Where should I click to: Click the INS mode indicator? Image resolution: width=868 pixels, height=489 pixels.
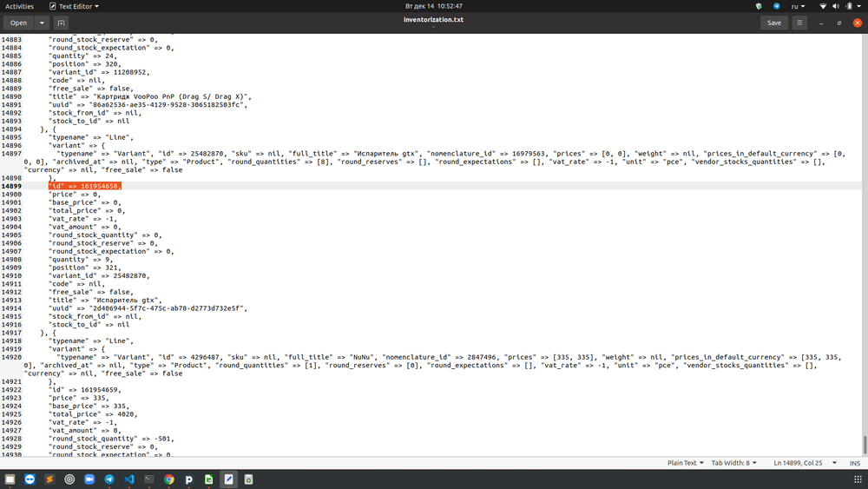pyautogui.click(x=855, y=463)
